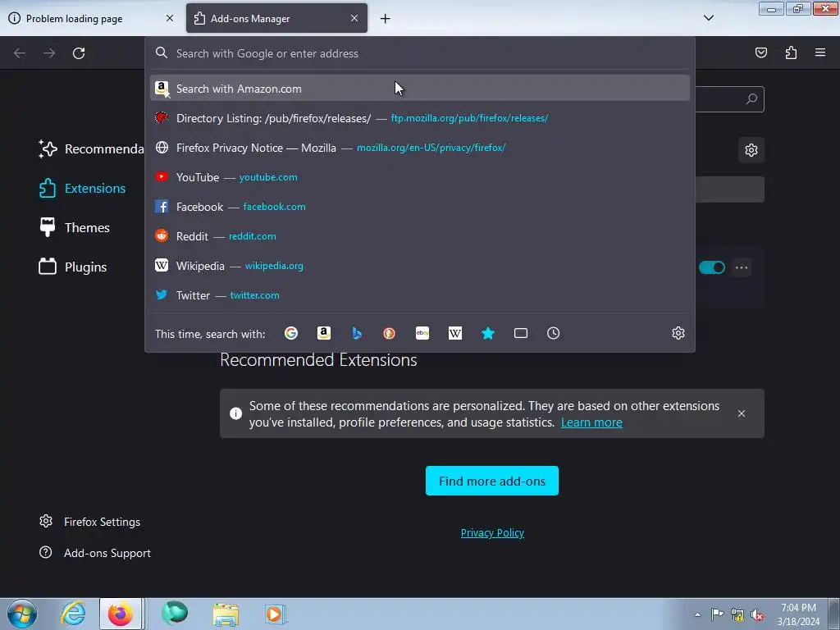This screenshot has width=840, height=630.
Task: Open the Save to Pocket button
Action: (761, 52)
